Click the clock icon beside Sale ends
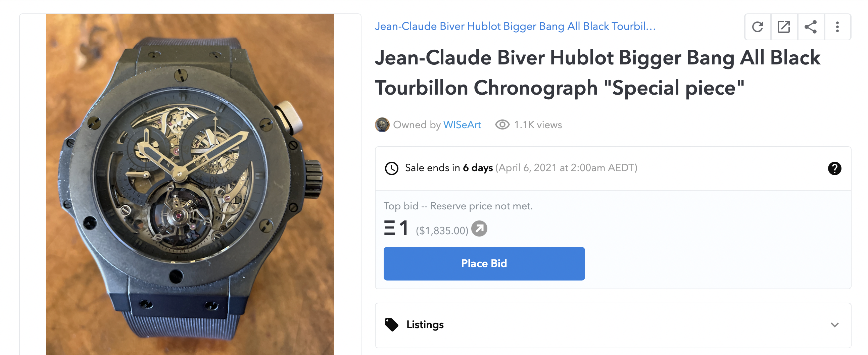 coord(392,168)
